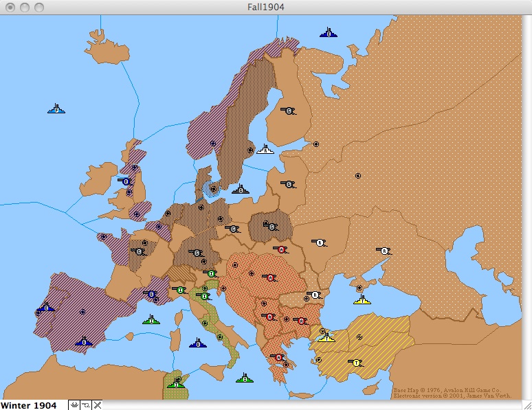The image size is (532, 410).
Task: Select the white Russian fleet in Gulf of Bothnia
Action: click(265, 150)
